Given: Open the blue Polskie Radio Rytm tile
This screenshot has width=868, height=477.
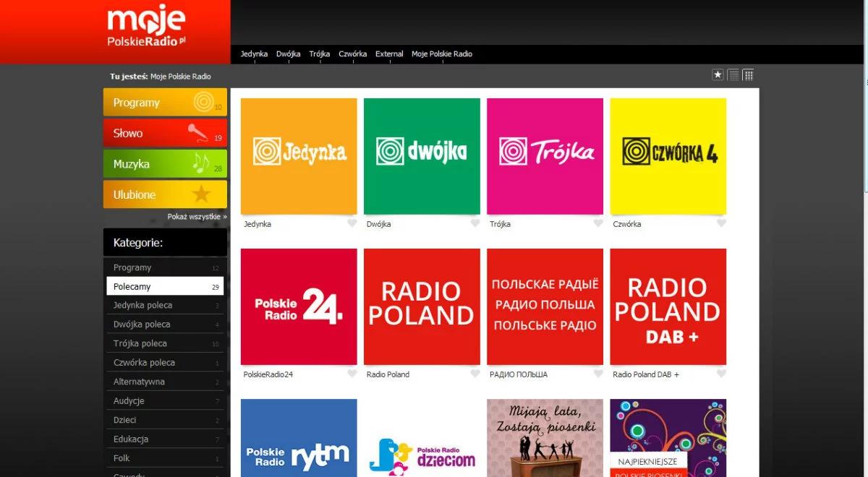Looking at the screenshot, I should tap(299, 438).
